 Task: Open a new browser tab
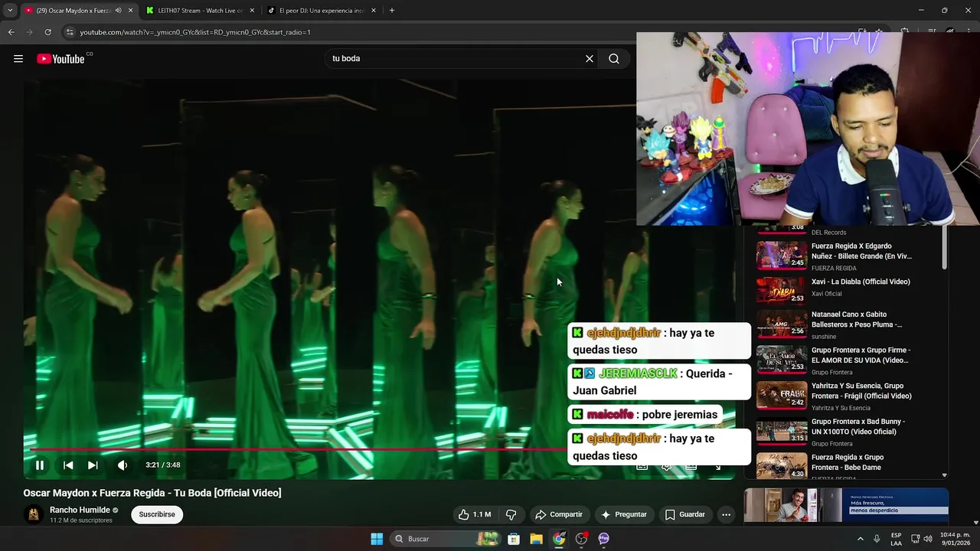click(392, 11)
